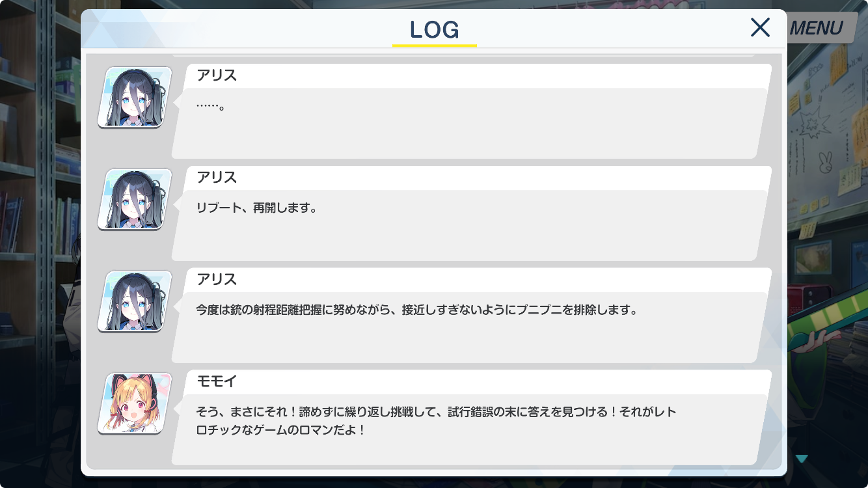This screenshot has width=868, height=488.
Task: Close the LOG window with X
Action: (760, 27)
